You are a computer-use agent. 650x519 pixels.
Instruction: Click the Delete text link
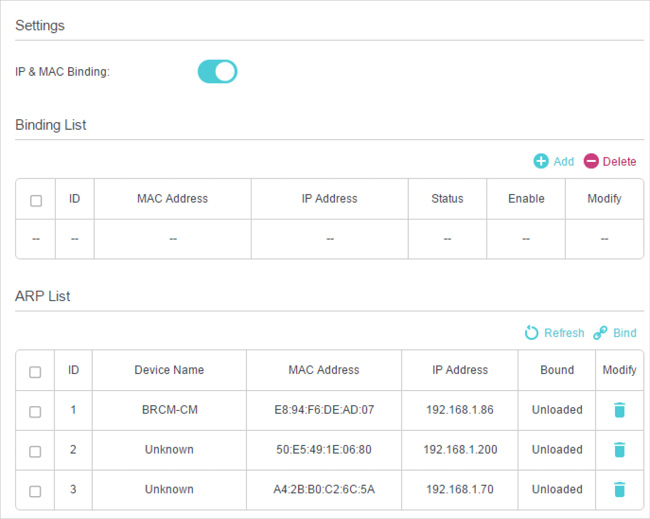[619, 161]
